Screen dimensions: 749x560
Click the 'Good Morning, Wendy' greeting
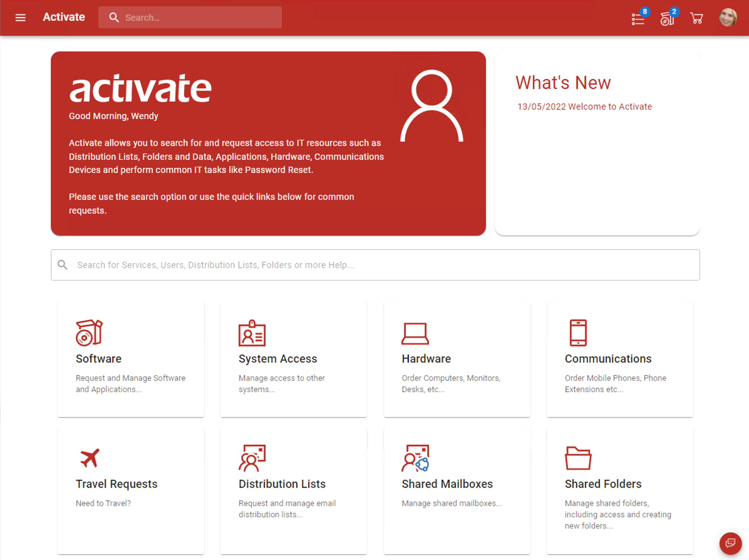pyautogui.click(x=113, y=116)
